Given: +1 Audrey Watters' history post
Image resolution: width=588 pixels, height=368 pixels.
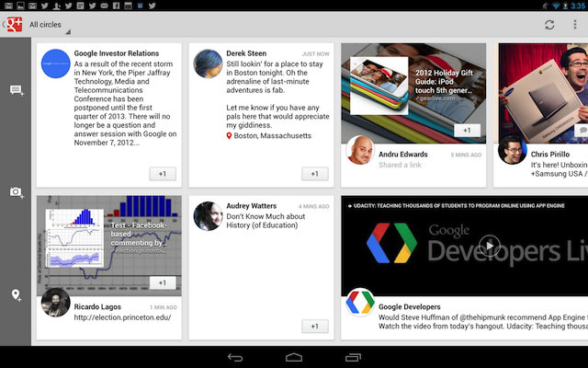Looking at the screenshot, I should 314,327.
